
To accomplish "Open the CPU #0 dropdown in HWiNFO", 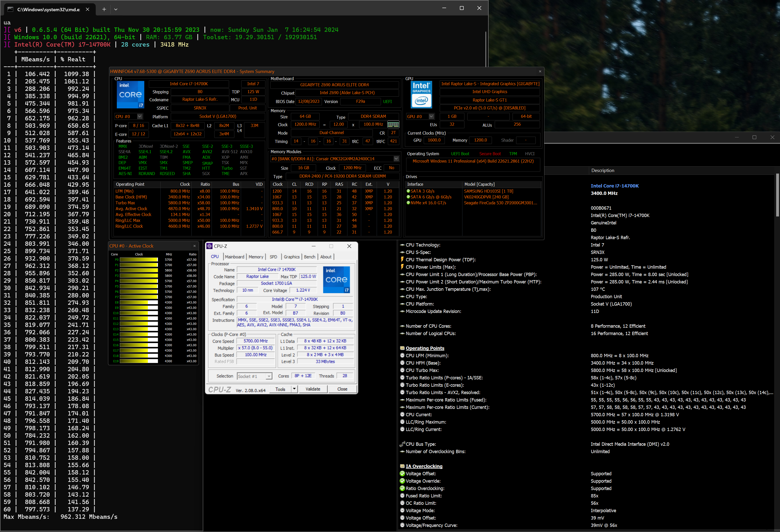I will click(x=140, y=117).
